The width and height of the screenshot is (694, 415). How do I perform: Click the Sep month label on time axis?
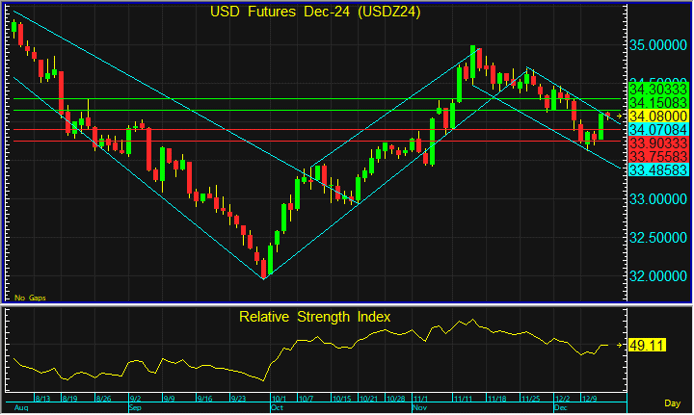click(x=135, y=409)
